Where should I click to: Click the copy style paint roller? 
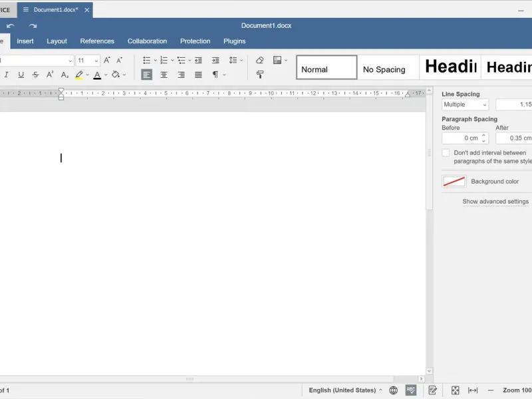(260, 75)
